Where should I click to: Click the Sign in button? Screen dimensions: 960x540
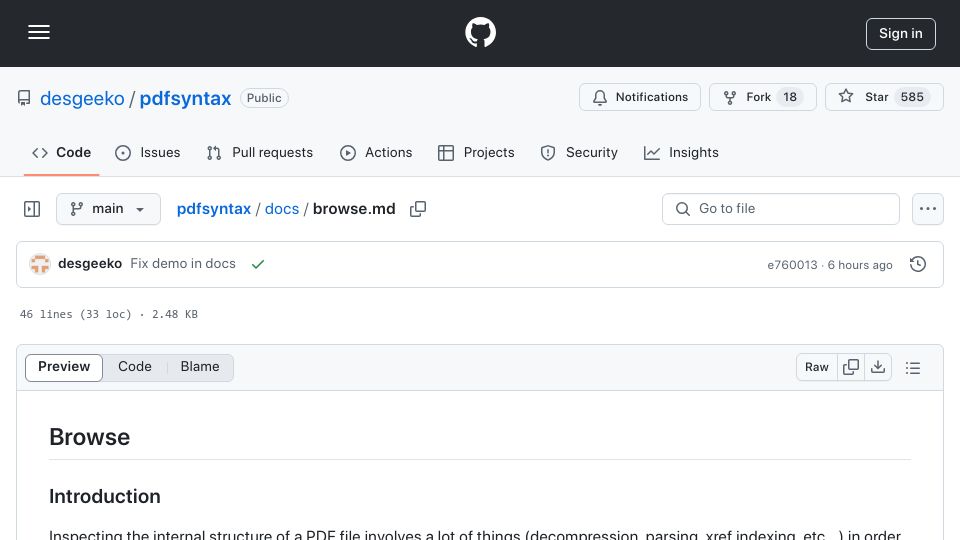tap(901, 34)
